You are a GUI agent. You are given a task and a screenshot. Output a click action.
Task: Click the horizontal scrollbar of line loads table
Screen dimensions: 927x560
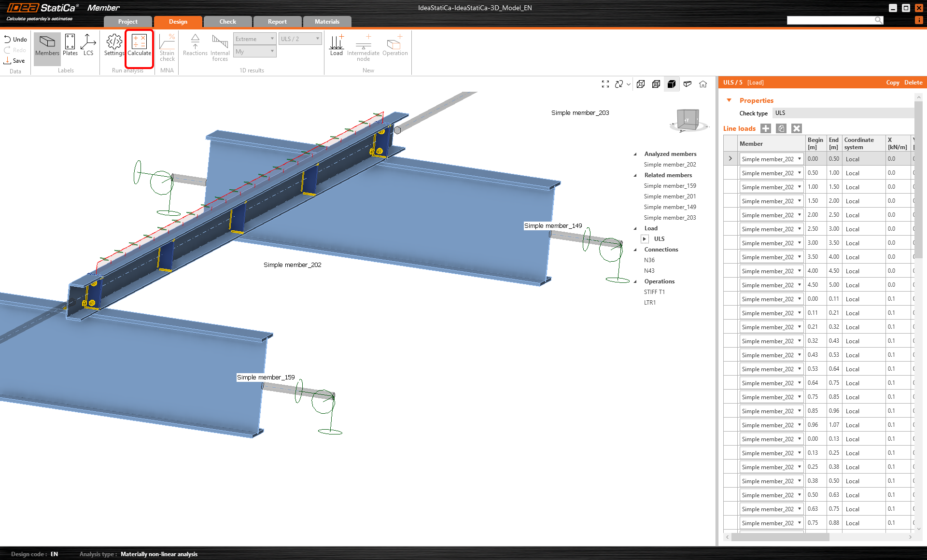click(x=780, y=537)
